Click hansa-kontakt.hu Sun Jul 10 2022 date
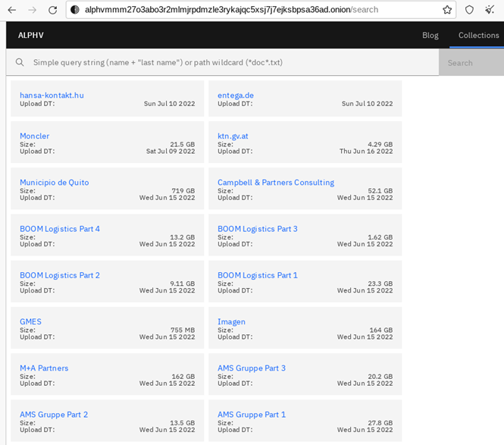 pos(170,104)
